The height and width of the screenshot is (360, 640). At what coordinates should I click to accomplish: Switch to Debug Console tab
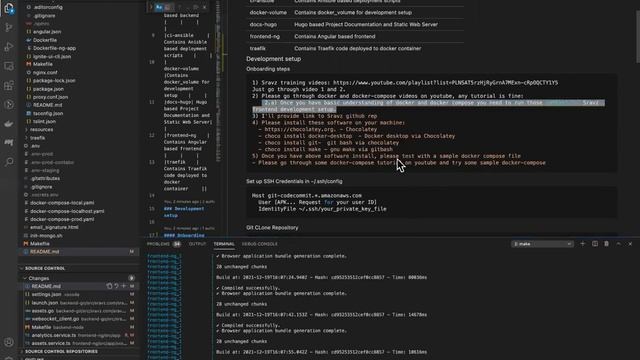click(260, 244)
